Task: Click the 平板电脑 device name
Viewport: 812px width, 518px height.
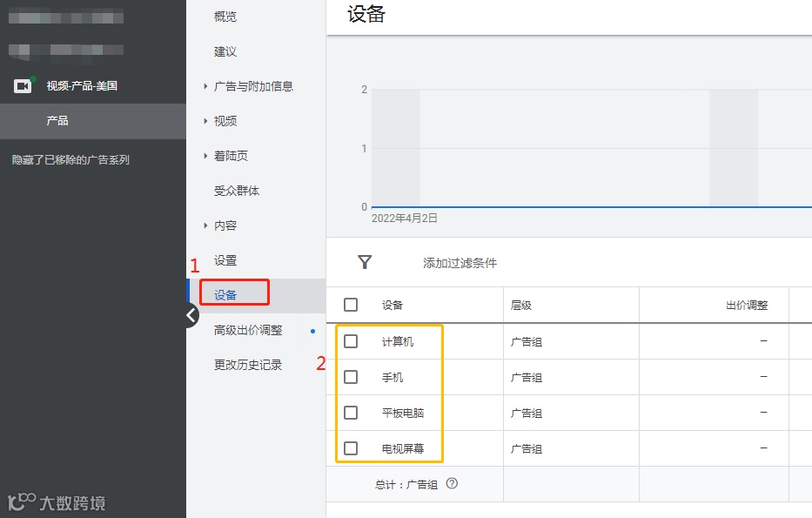Action: tap(403, 413)
